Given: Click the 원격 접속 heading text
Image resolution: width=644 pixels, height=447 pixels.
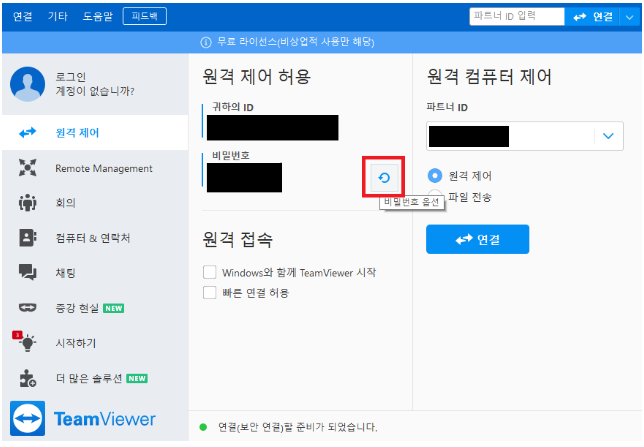Looking at the screenshot, I should pos(237,239).
